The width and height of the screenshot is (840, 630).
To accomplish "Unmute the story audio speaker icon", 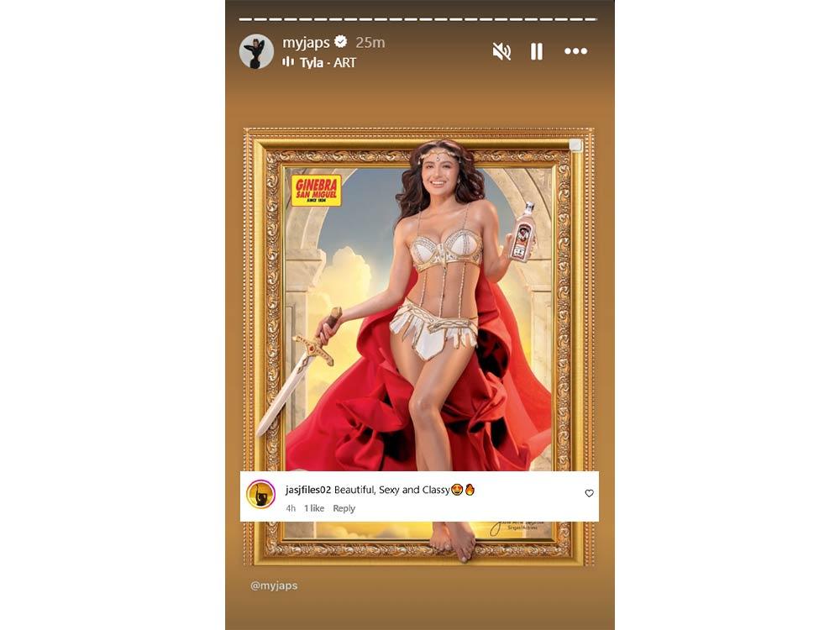I will pyautogui.click(x=501, y=51).
